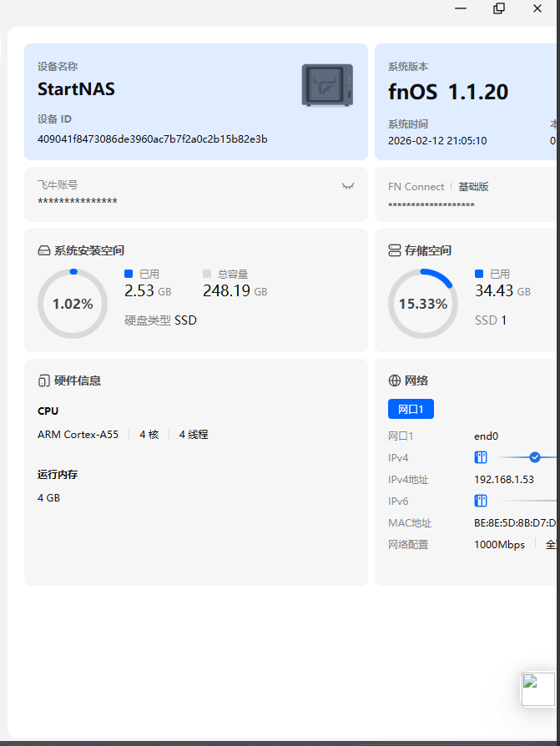Click the blue 已用 legend swatch in 存储空间
This screenshot has width=560, height=746.
tap(479, 274)
